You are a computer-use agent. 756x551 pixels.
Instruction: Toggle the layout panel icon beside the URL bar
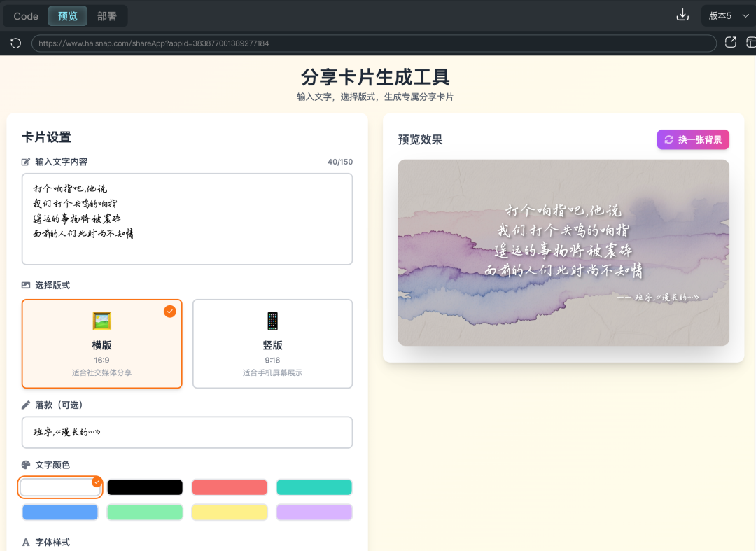pos(750,43)
